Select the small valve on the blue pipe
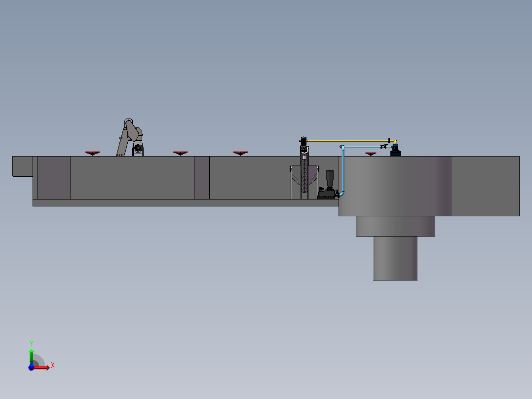Viewport: 532px width, 399px height. point(384,146)
